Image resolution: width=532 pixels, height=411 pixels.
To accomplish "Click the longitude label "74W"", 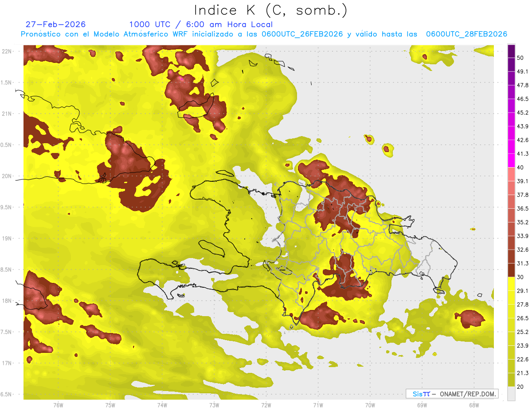I will point(162,405).
